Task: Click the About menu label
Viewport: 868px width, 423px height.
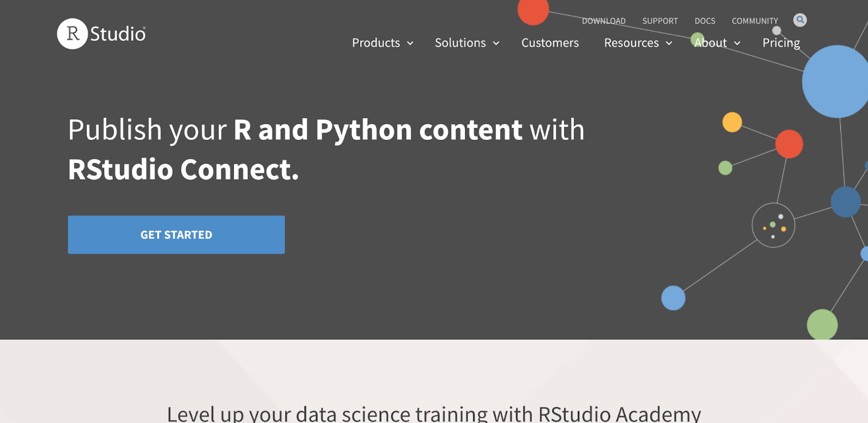Action: (711, 43)
